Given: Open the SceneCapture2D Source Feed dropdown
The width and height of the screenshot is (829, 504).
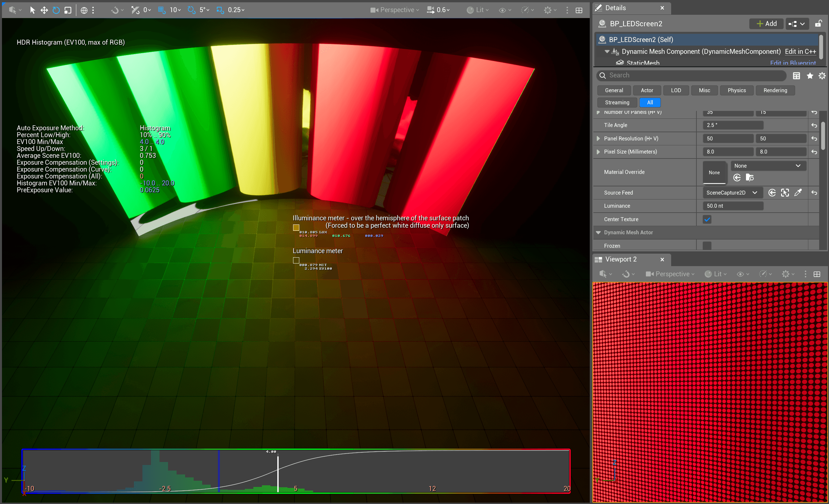Looking at the screenshot, I should tap(732, 193).
